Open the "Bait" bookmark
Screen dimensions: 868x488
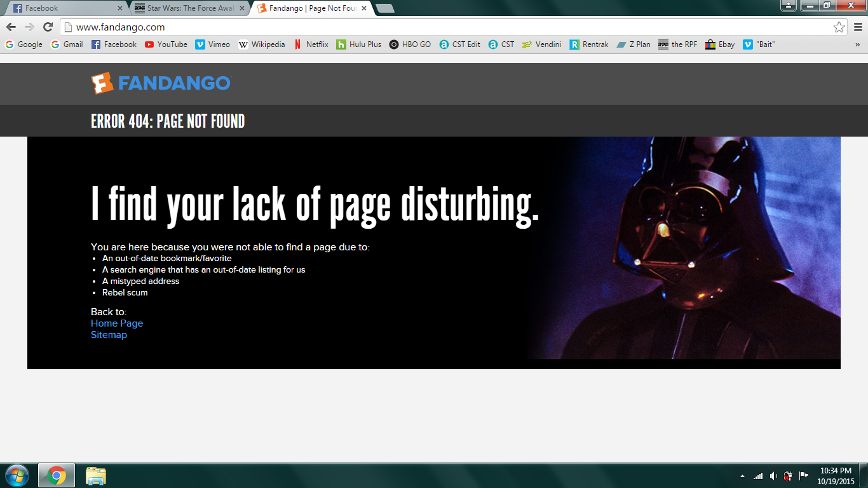[759, 44]
